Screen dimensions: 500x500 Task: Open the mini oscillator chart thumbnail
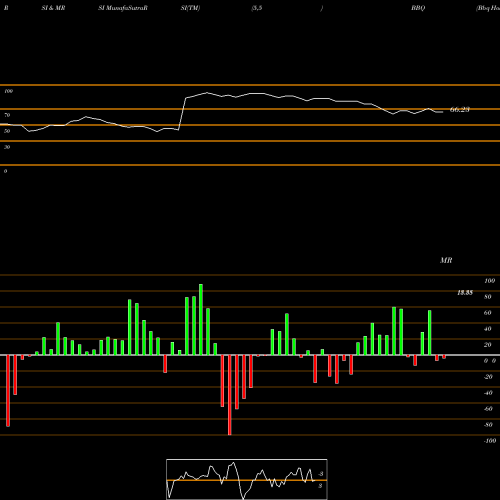click(247, 479)
